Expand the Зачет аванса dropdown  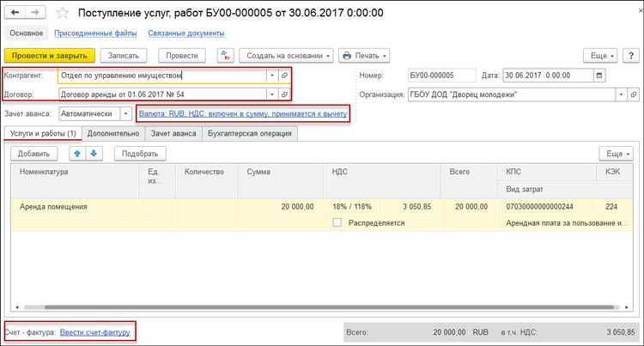[x=125, y=113]
